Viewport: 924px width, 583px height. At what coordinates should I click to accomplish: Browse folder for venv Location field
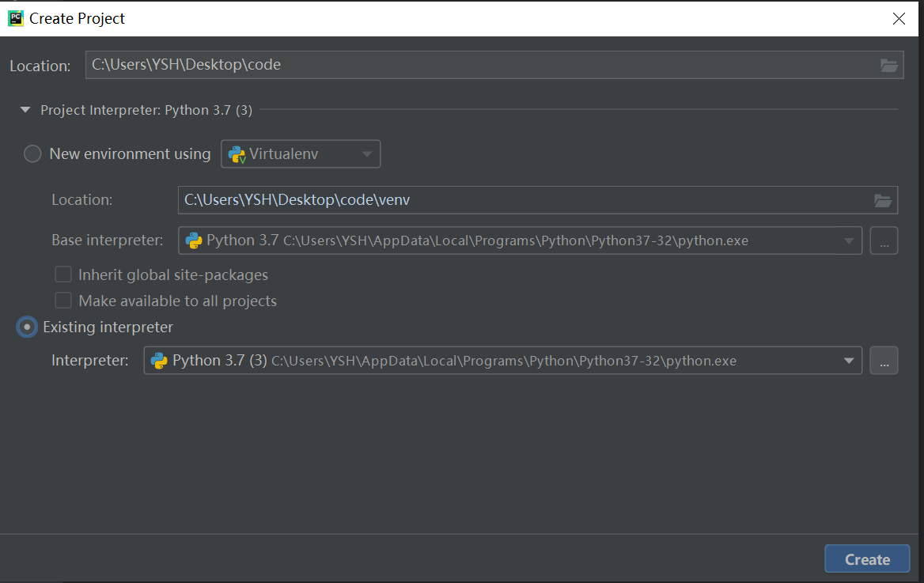[882, 200]
